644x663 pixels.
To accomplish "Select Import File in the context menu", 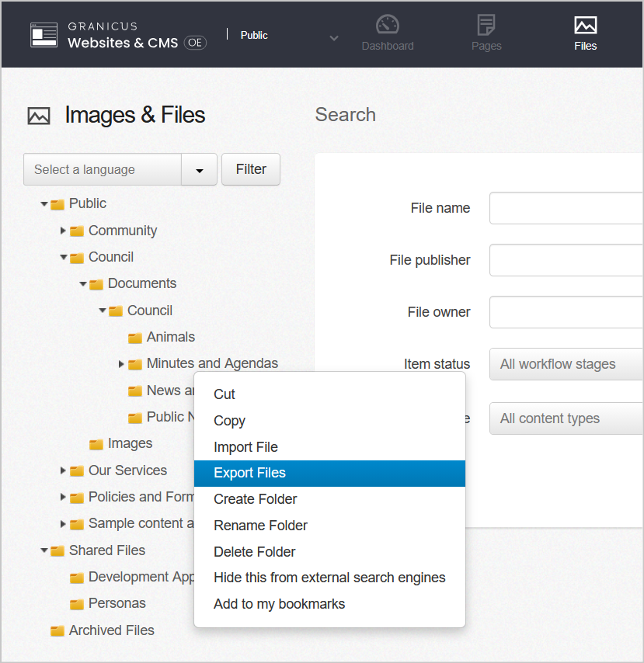I will tap(329, 447).
